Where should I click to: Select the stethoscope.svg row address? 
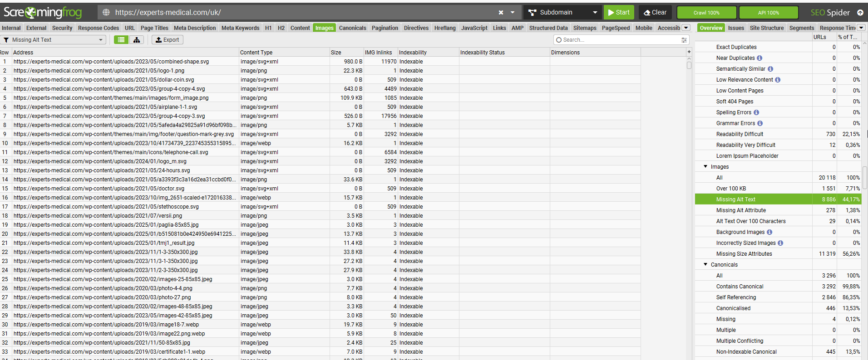click(106, 207)
